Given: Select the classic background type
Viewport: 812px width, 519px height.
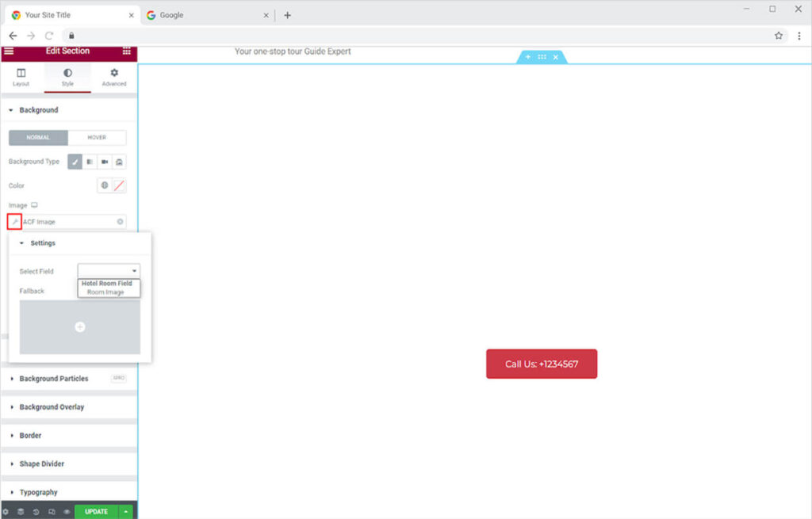Looking at the screenshot, I should pos(75,162).
